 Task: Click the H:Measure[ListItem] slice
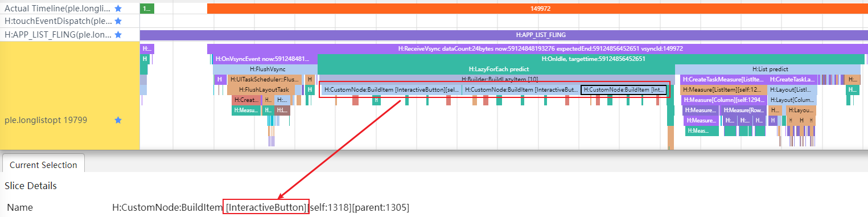tap(723, 89)
